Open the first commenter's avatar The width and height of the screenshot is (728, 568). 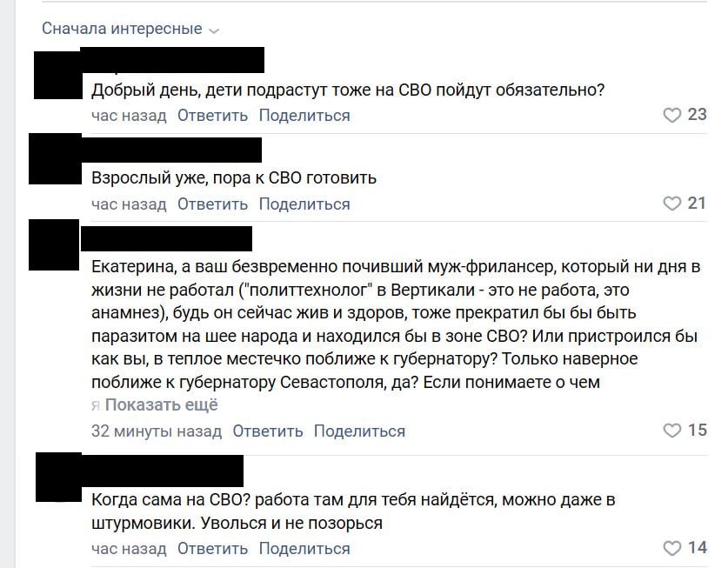pos(58,75)
